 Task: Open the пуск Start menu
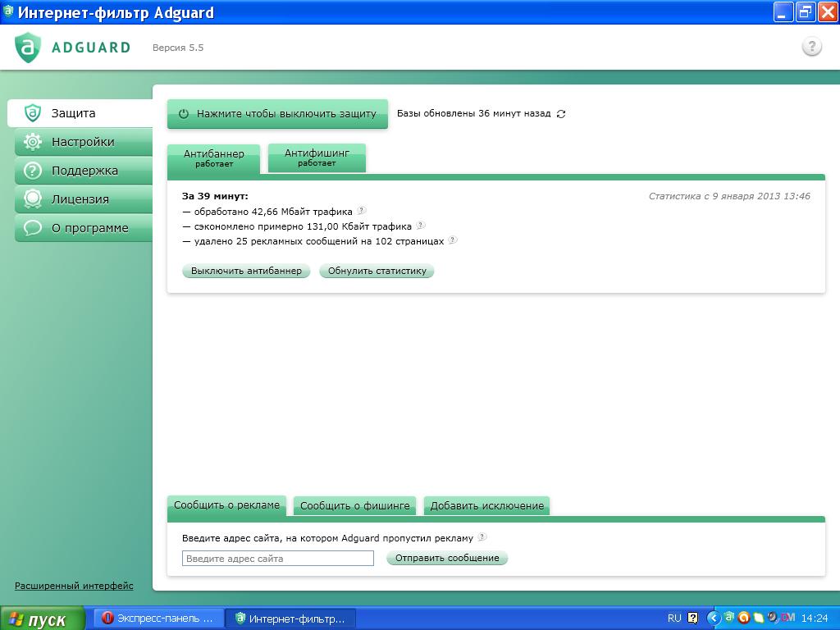43,619
